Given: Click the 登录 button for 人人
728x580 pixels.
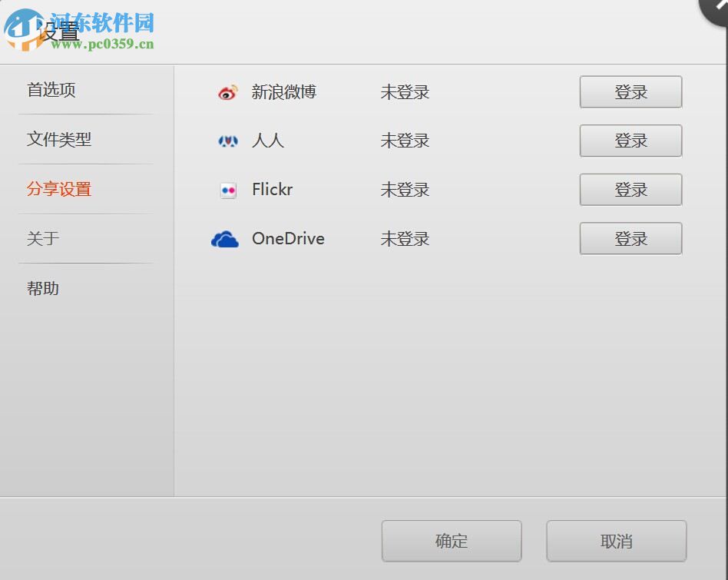Looking at the screenshot, I should 630,141.
